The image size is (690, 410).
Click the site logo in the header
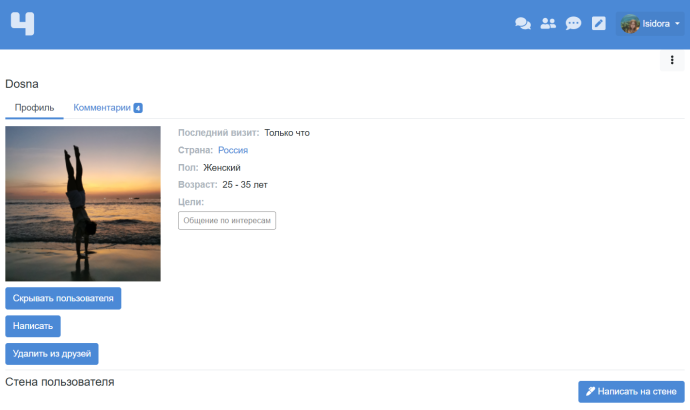tap(23, 23)
